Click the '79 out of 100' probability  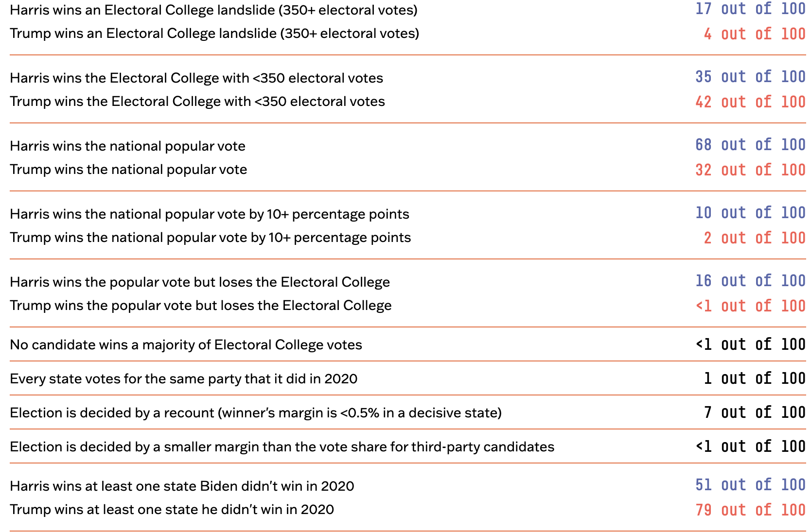tap(750, 510)
